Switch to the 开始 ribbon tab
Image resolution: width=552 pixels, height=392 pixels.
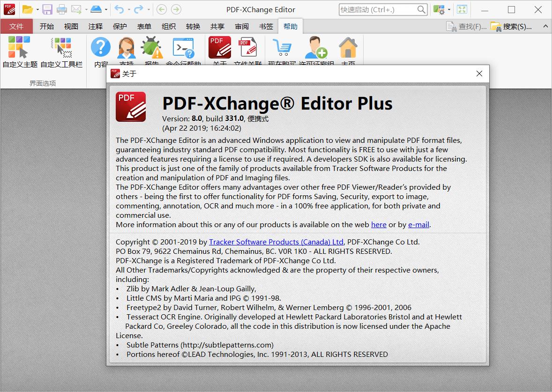[x=47, y=26]
